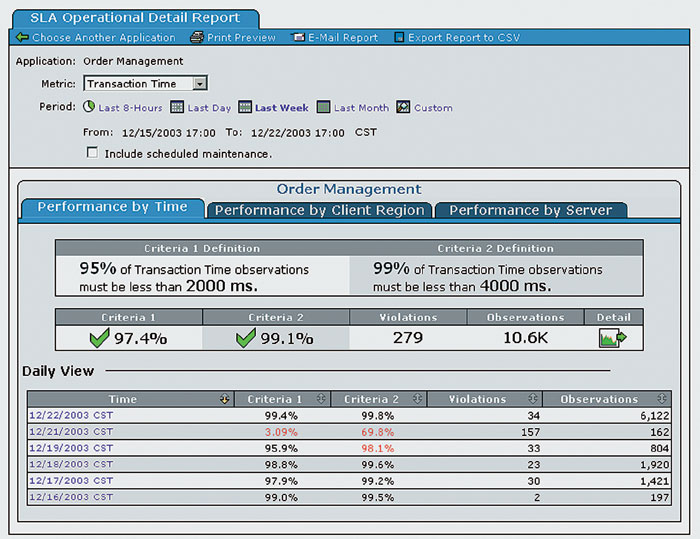Open the 12/21/2003 CST daily row link
Screen dimensions: 700x539
coord(71,431)
